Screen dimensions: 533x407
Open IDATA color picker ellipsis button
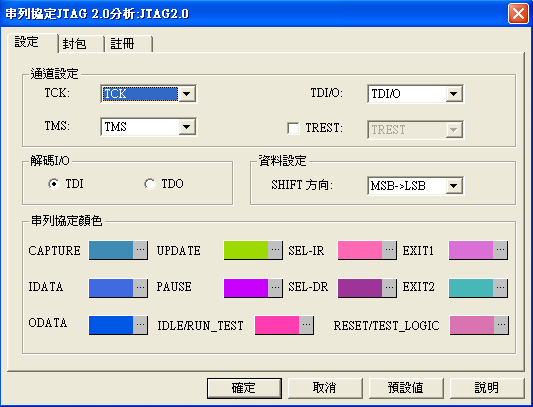pyautogui.click(x=140, y=288)
